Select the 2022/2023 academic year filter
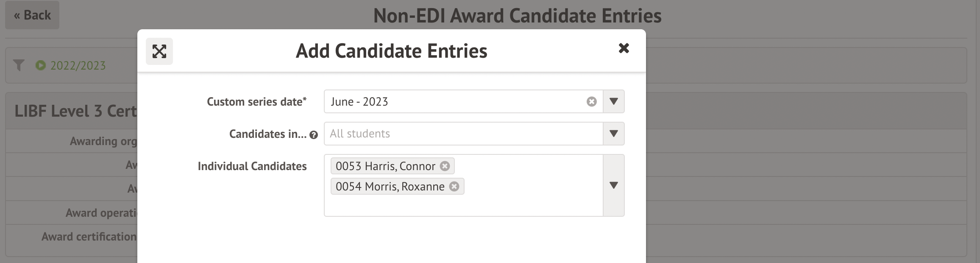Image resolution: width=980 pixels, height=263 pixels. [x=78, y=65]
